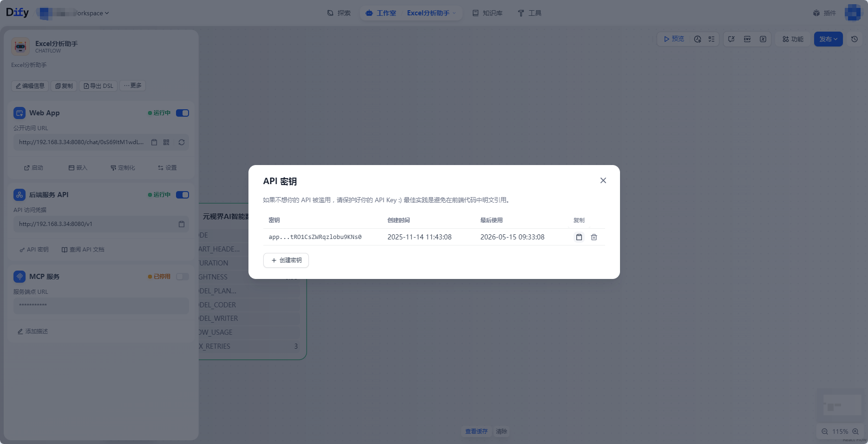Click the 创建密钥 button
The height and width of the screenshot is (444, 868).
[x=286, y=260]
